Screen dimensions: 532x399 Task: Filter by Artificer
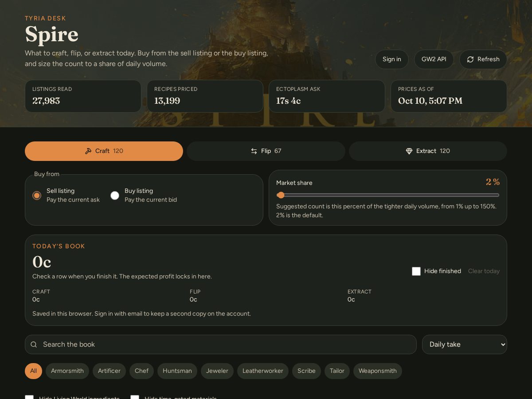(x=109, y=371)
